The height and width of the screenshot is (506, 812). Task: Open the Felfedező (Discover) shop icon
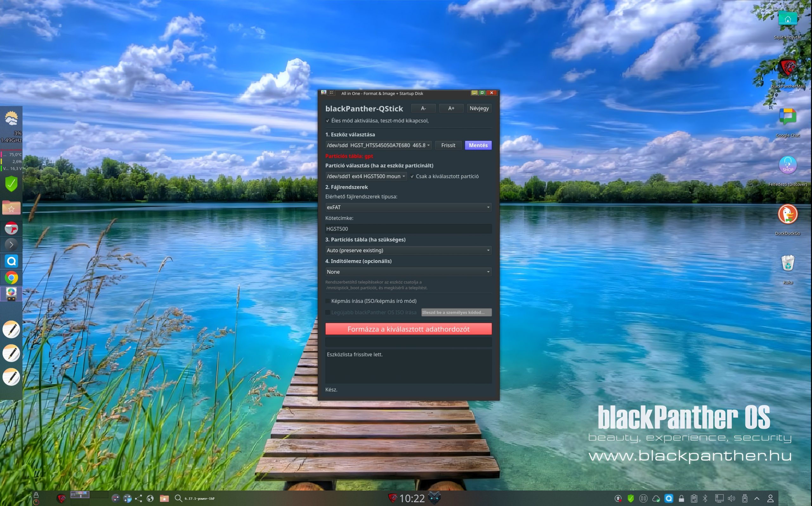[787, 165]
